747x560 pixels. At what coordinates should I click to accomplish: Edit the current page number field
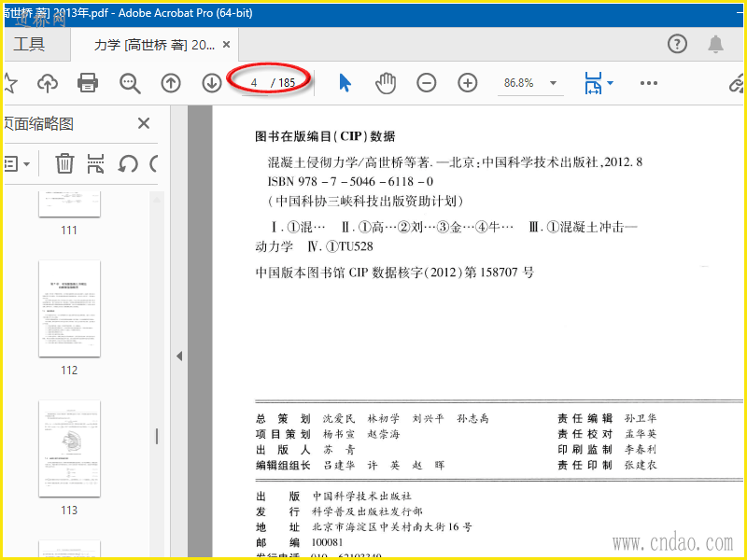(254, 83)
